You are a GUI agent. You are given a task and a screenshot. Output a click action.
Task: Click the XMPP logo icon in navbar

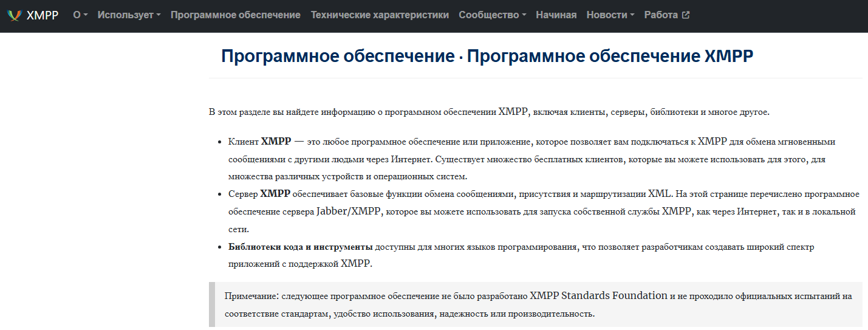click(14, 15)
